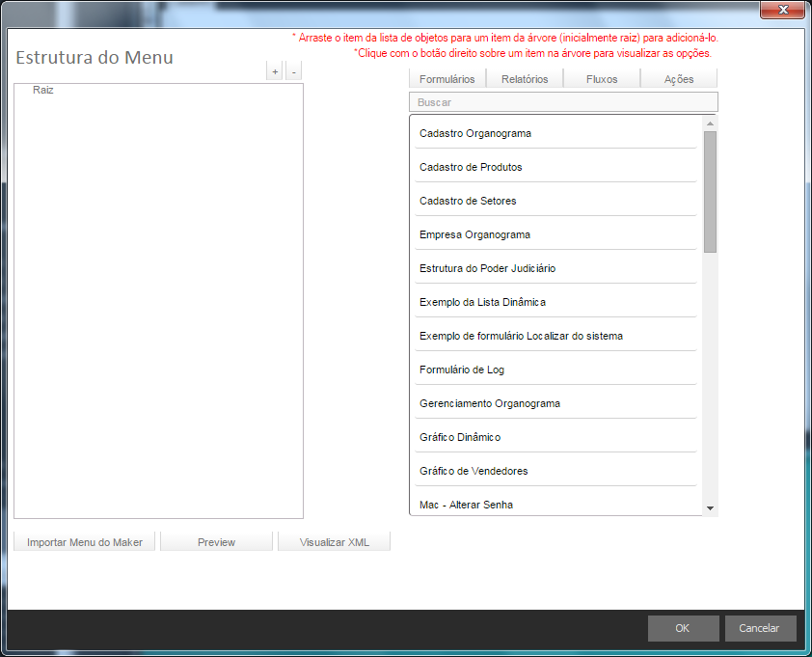The image size is (812, 657).
Task: Close the menu structure dialog window
Action: click(783, 10)
